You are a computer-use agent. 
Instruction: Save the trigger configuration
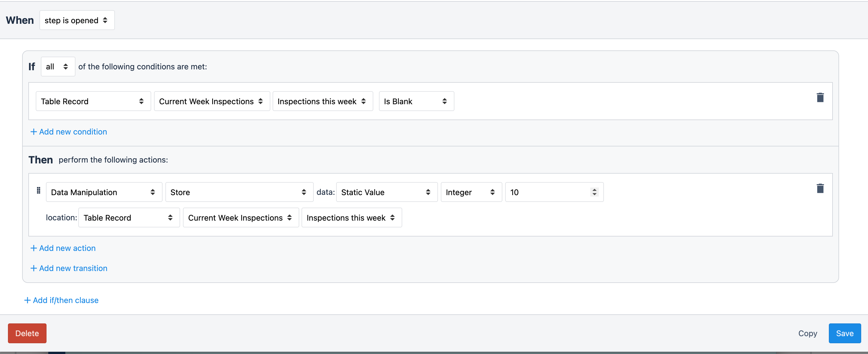[844, 334]
